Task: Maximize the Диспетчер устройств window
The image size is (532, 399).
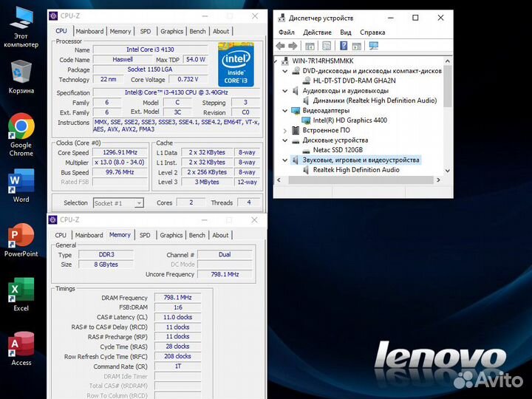Action: [x=415, y=18]
